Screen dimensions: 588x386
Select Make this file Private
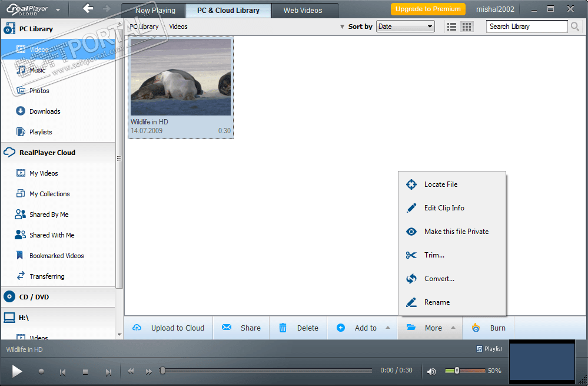452,232
